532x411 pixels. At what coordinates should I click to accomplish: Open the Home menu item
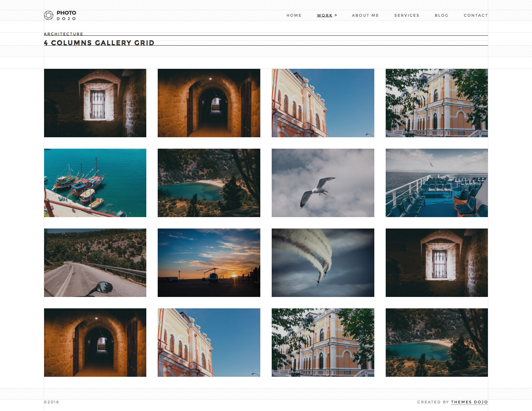[x=294, y=16]
